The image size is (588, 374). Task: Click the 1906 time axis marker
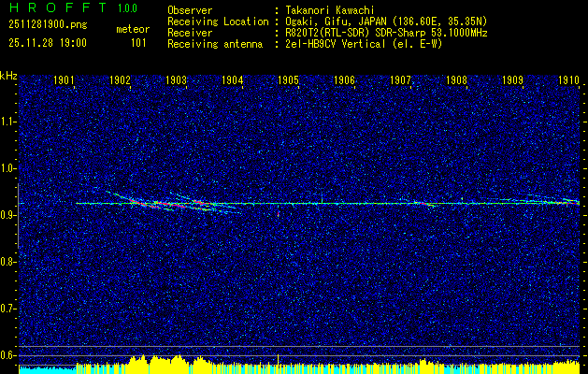click(x=344, y=79)
